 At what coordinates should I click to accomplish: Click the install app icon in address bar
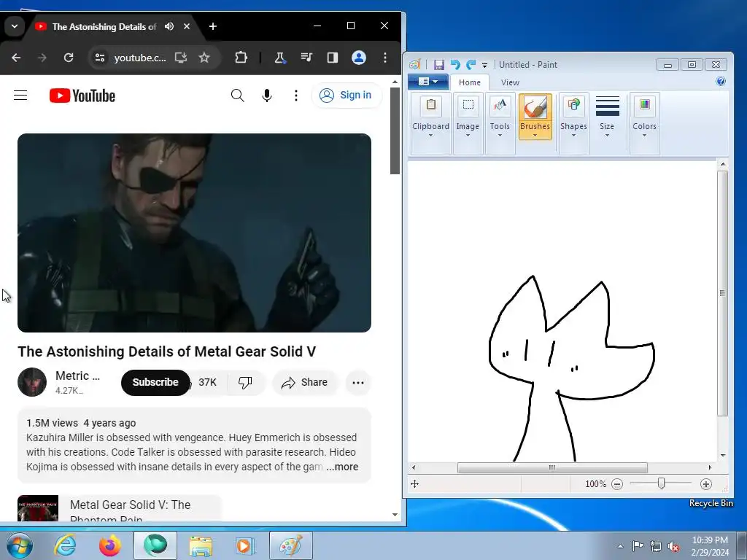(x=181, y=58)
